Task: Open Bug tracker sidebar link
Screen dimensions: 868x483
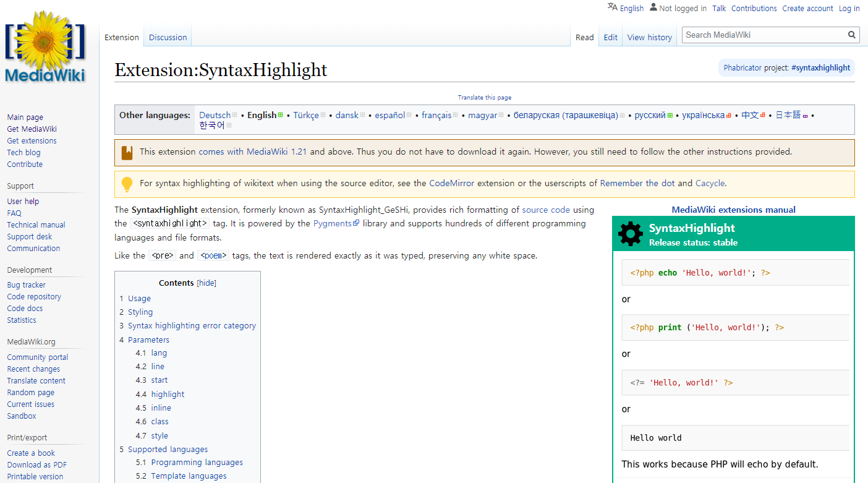Action: (x=27, y=285)
